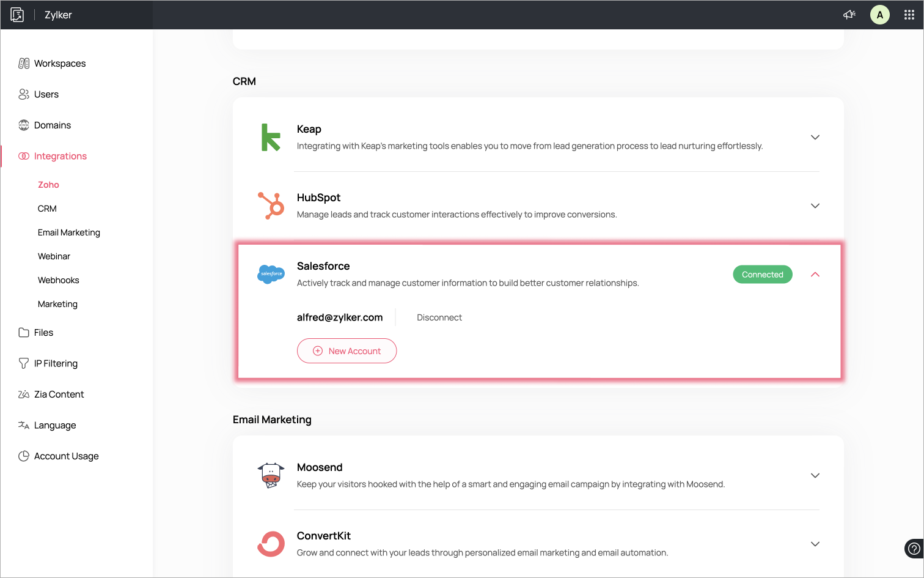Click the Integrations sidebar icon
The width and height of the screenshot is (924, 578).
[x=24, y=156]
